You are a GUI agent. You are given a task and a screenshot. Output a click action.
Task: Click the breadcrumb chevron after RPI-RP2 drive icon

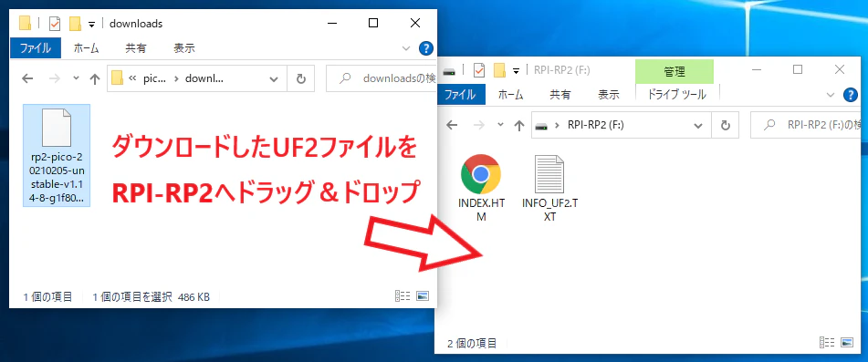(x=557, y=126)
